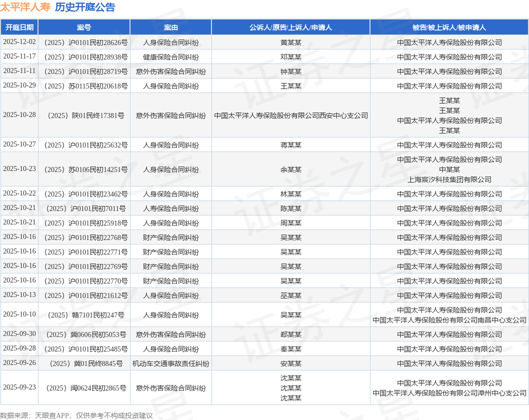529x420 pixels.
Task: Click plaintiff 陈某某
Action: pos(291,208)
